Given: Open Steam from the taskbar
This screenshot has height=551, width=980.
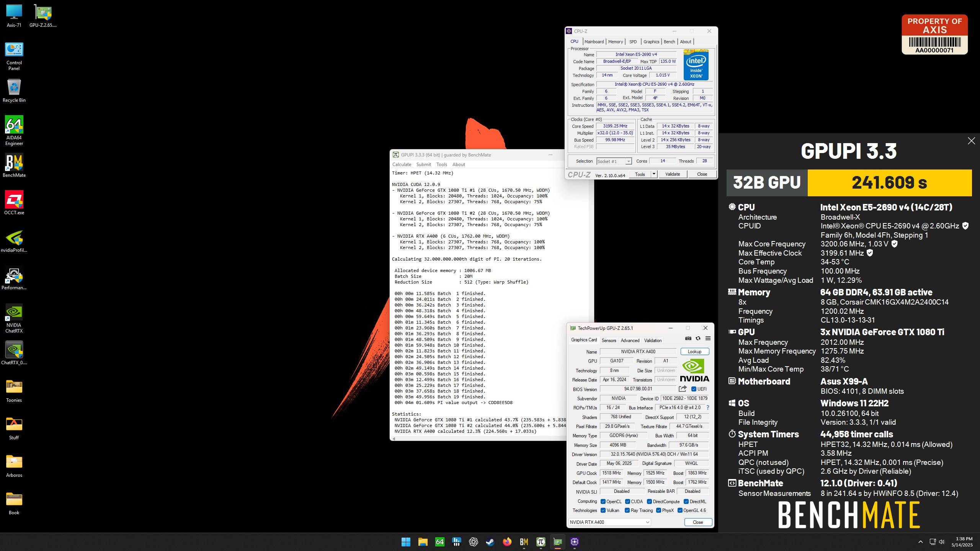Looking at the screenshot, I should (x=490, y=542).
